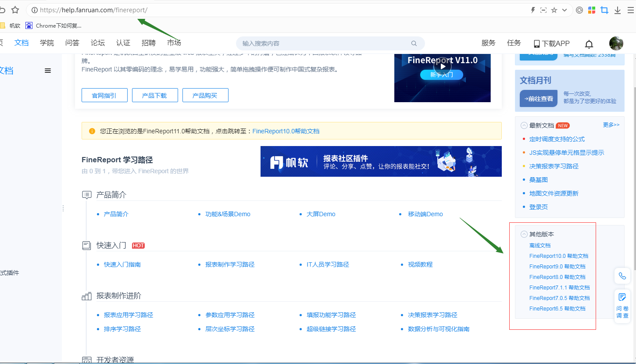
Task: Open FineReport9.0 帮助文档 link
Action: coord(557,267)
